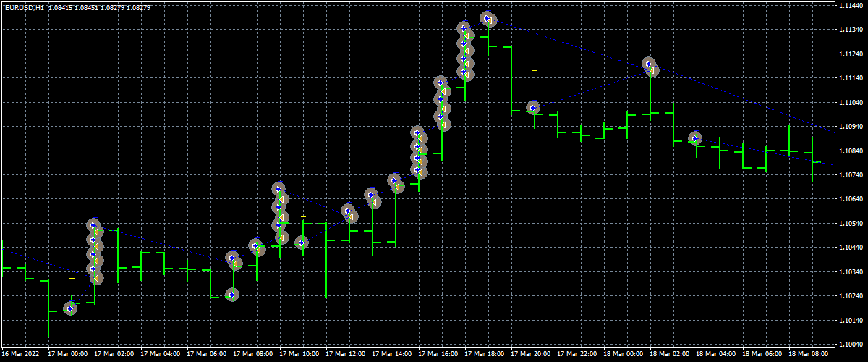
Task: Click the 1.10340 price label
Action: pyautogui.click(x=851, y=272)
